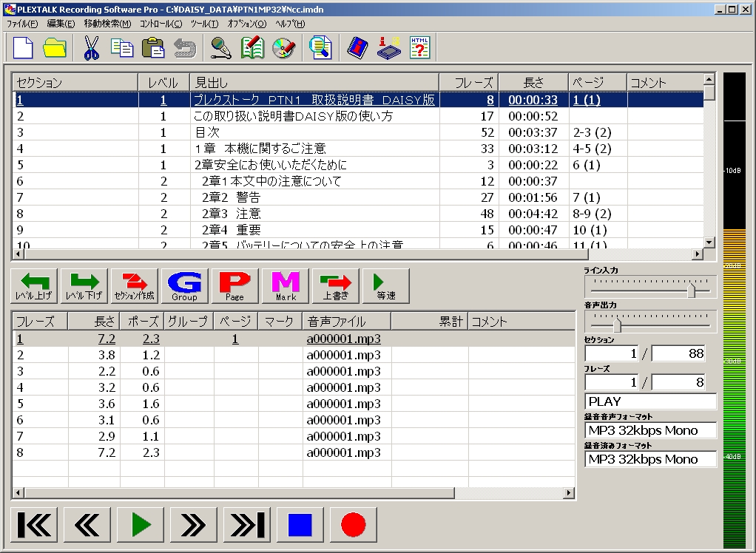Open the ツール(T) menu

204,24
